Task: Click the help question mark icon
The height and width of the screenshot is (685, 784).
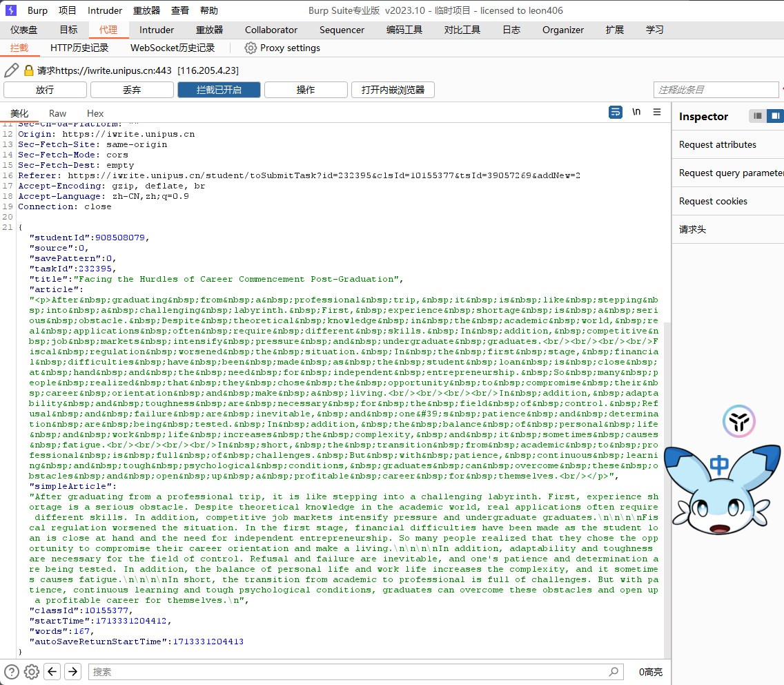Action: [12, 671]
